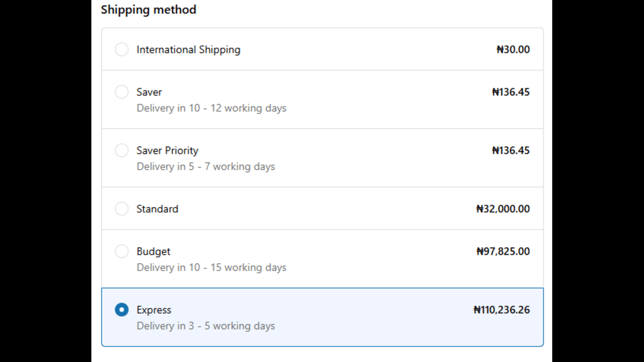Click the Saver Priority label text

(x=167, y=151)
